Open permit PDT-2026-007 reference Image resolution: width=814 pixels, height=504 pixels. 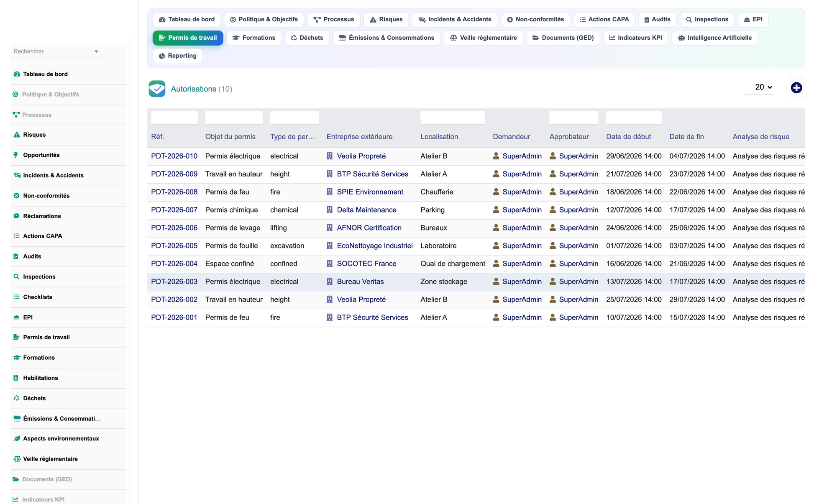point(174,210)
